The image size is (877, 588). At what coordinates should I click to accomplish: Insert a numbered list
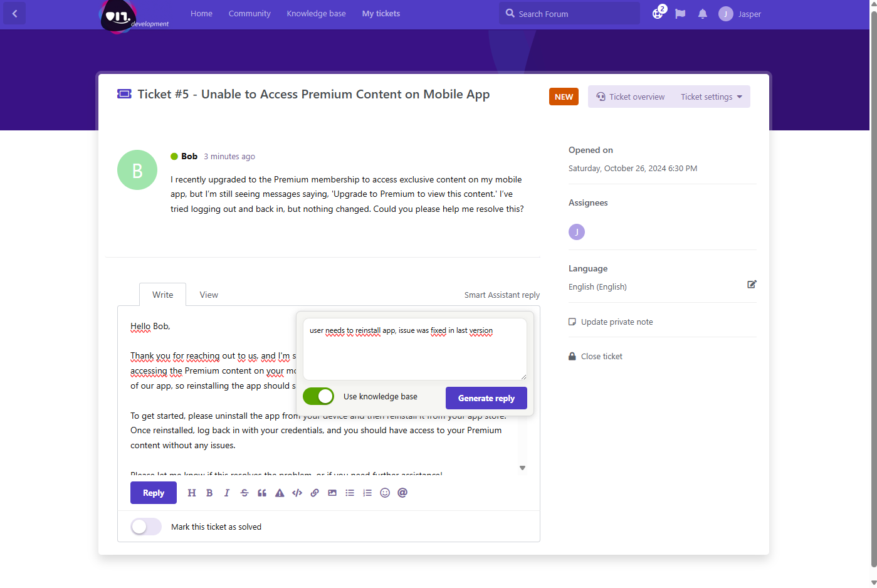tap(367, 493)
